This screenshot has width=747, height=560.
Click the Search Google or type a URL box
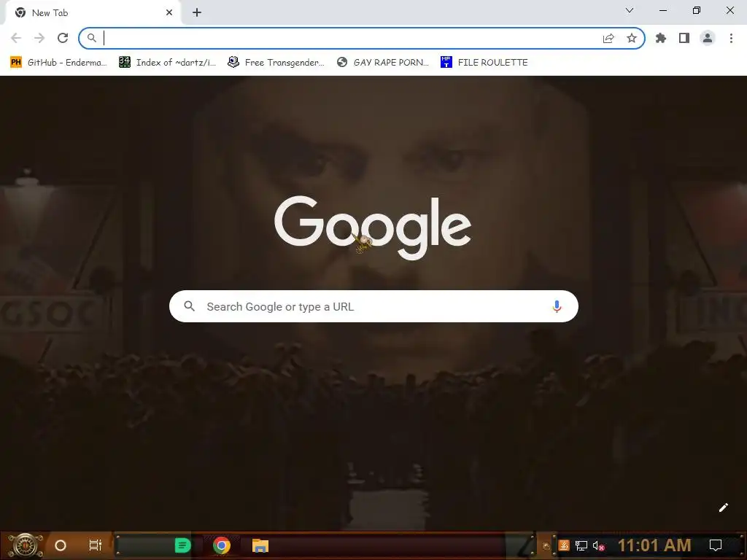pyautogui.click(x=373, y=306)
